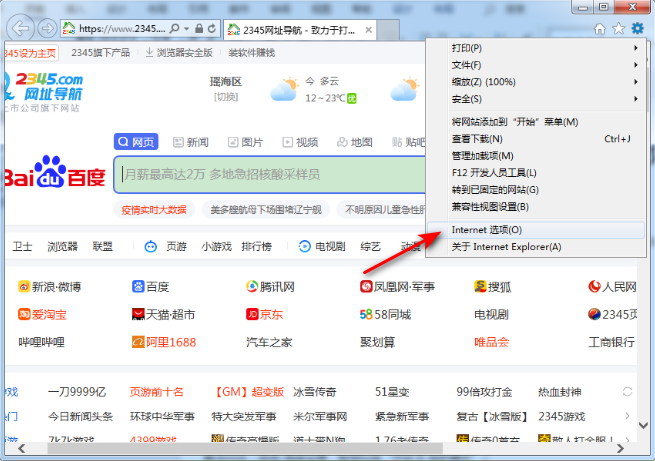Select the 网页 search tab
This screenshot has height=461, width=655.
[136, 142]
